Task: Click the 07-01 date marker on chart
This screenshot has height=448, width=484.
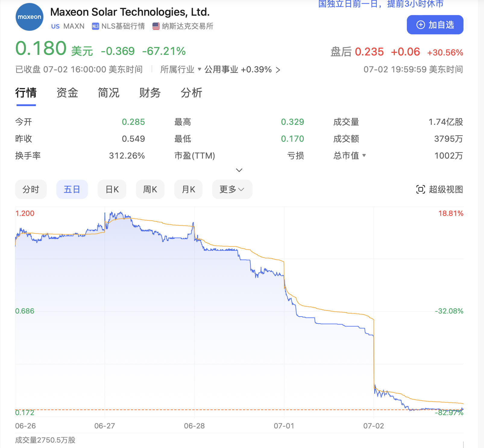Action: point(284,426)
